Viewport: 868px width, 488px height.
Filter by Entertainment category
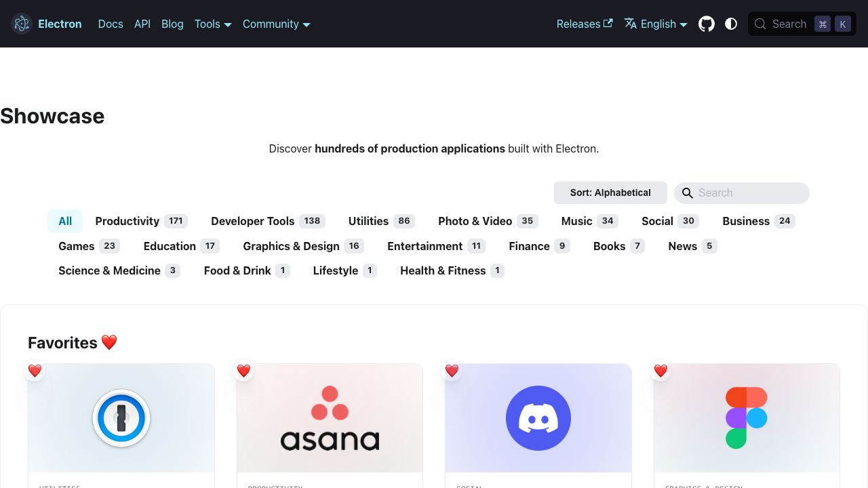coord(436,246)
